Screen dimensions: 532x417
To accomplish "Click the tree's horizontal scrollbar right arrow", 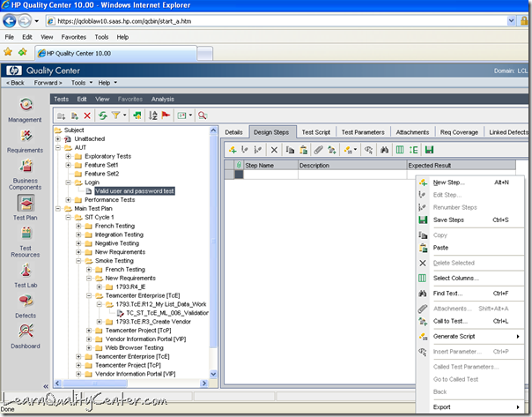I will (204, 383).
